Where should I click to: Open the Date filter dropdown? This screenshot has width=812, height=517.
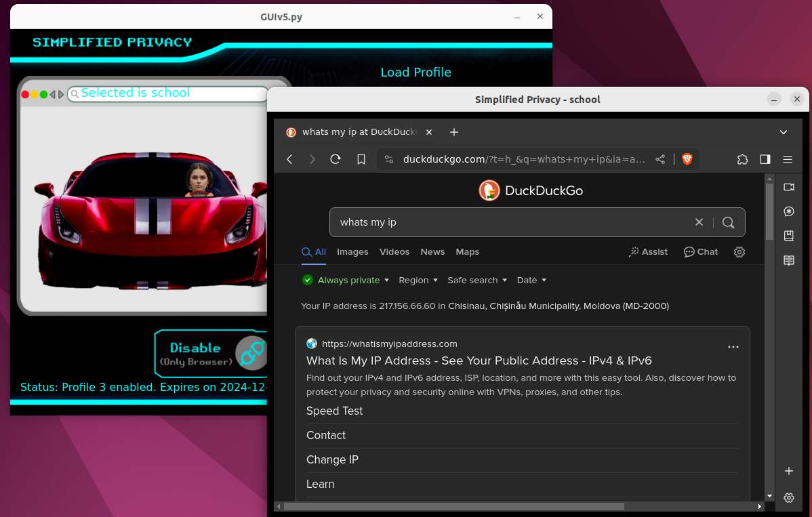click(531, 280)
